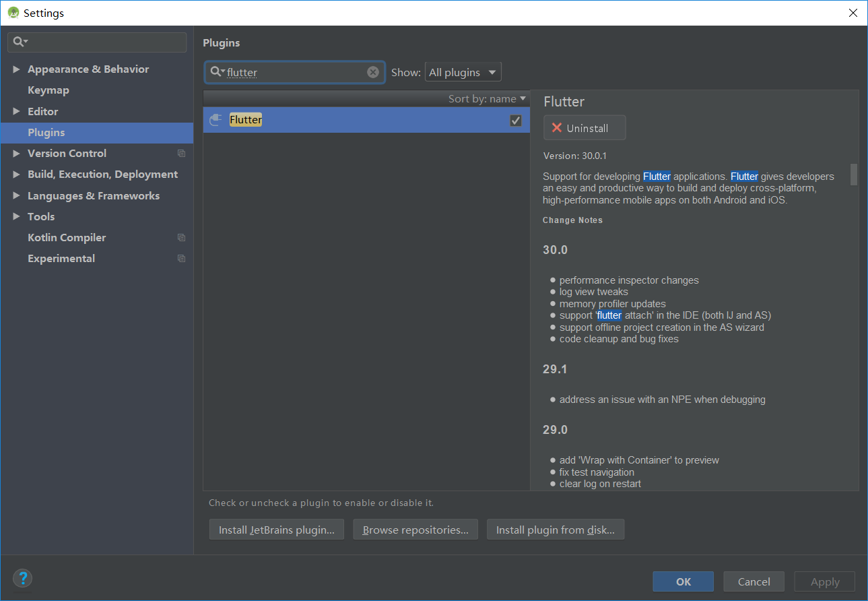Click the magnifier icon in plugin search field
The image size is (868, 601).
point(217,72)
